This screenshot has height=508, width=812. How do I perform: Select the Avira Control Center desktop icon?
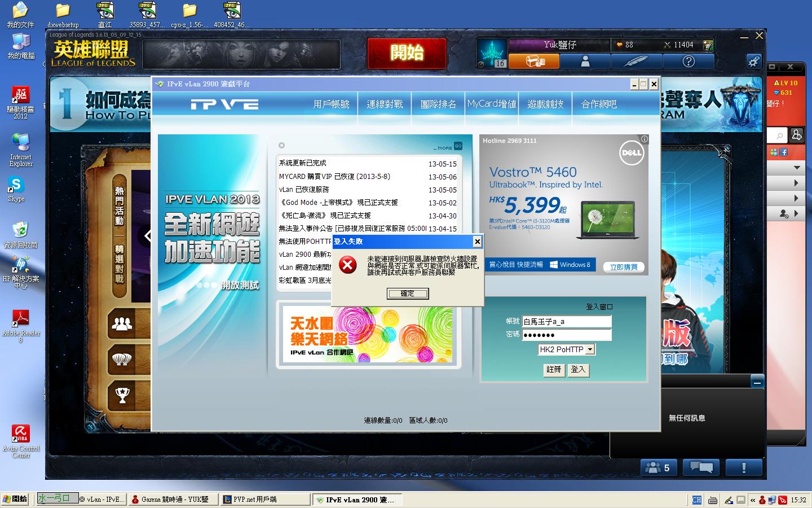[x=21, y=441]
